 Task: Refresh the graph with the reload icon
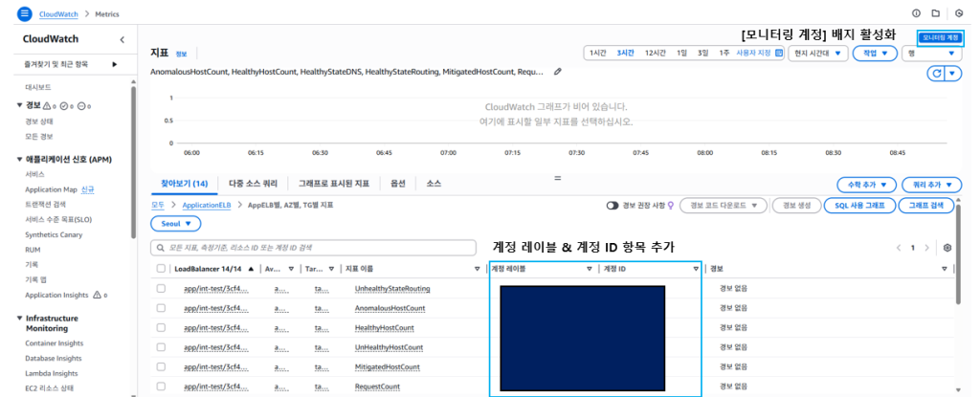click(x=935, y=74)
